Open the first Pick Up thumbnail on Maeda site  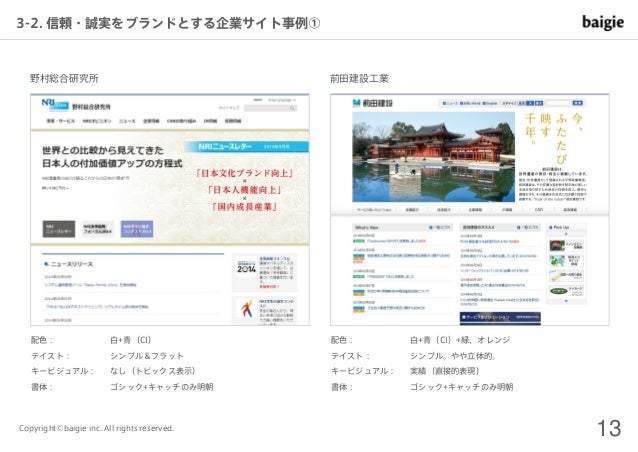click(x=566, y=245)
